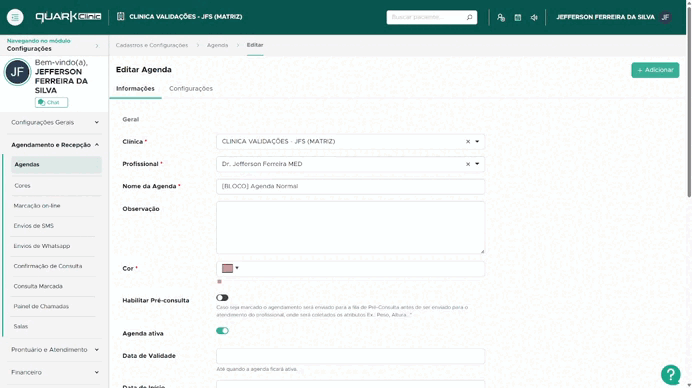Click the QuarkClinic logo

(68, 17)
